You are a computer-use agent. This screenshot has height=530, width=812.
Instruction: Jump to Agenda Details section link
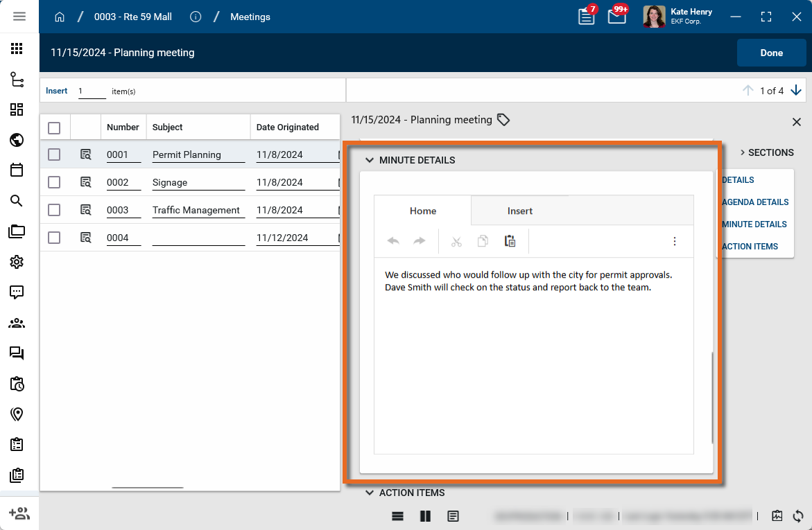tap(754, 202)
